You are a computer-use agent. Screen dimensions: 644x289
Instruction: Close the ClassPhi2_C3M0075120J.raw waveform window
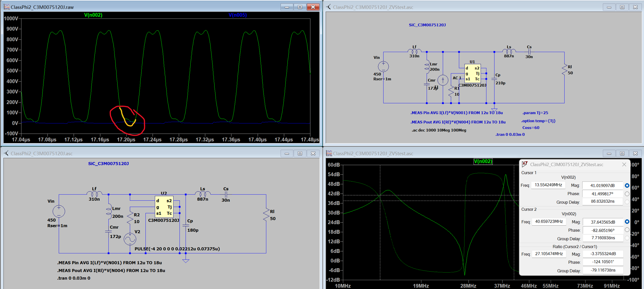313,7
